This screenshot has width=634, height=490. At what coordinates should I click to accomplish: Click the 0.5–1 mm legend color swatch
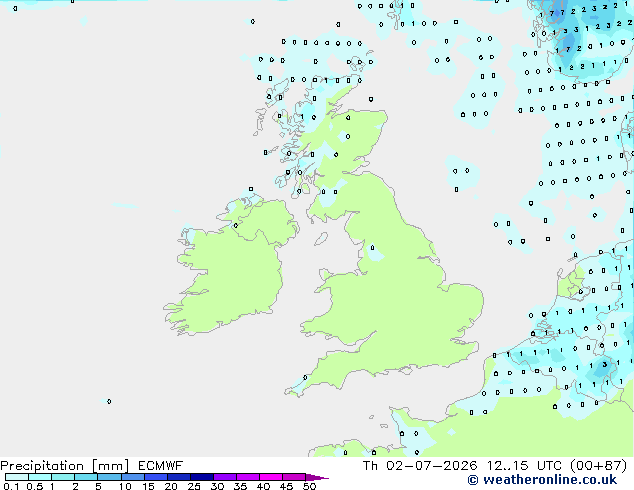(x=40, y=477)
